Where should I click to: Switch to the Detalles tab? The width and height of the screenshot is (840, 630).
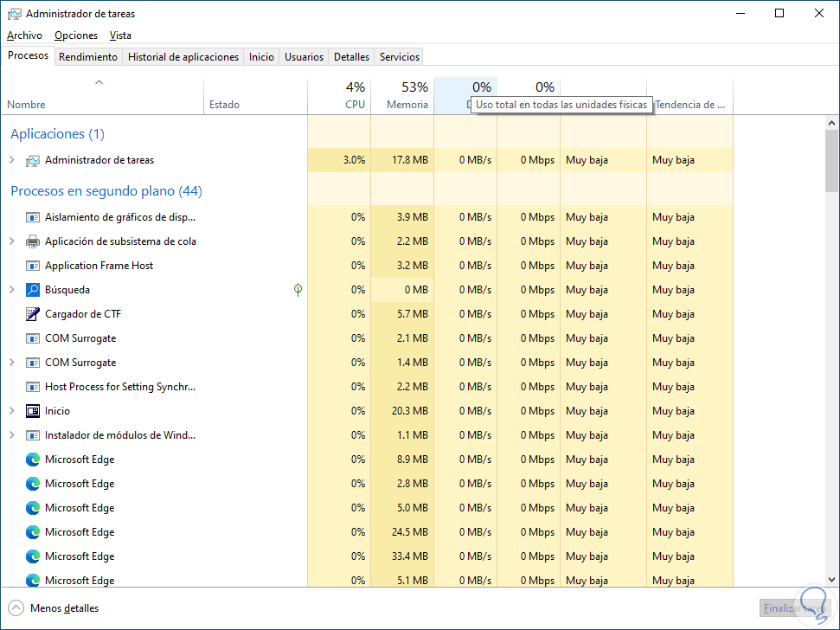point(351,57)
